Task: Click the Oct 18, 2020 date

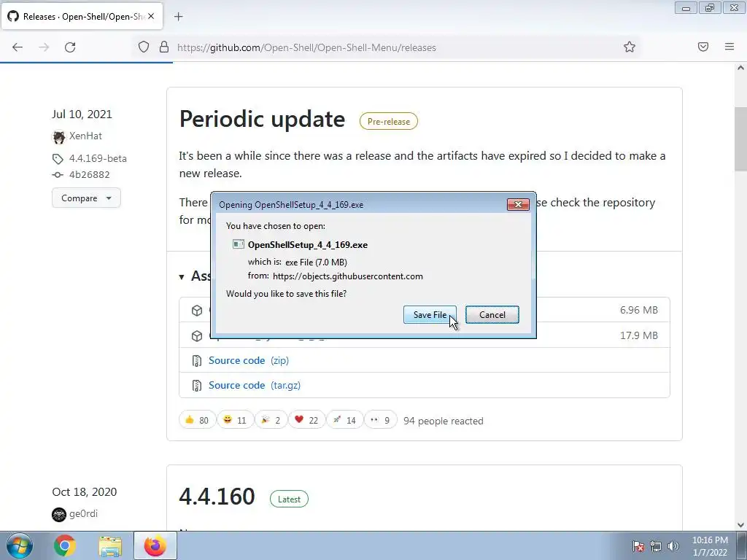Action: click(x=85, y=492)
